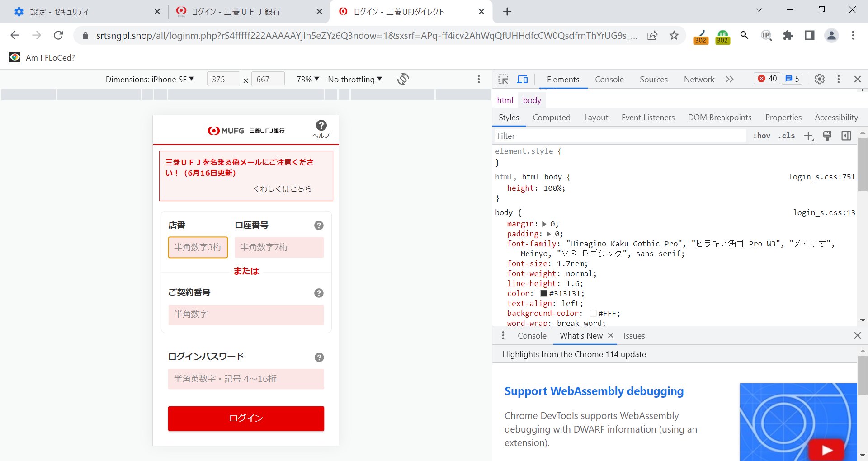Click the ご契約番号 input field

(246, 315)
